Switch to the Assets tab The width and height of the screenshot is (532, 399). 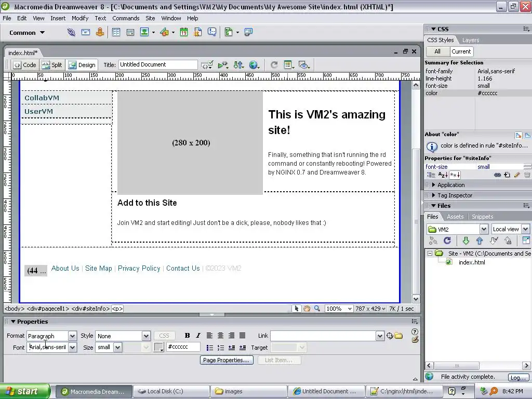point(455,217)
